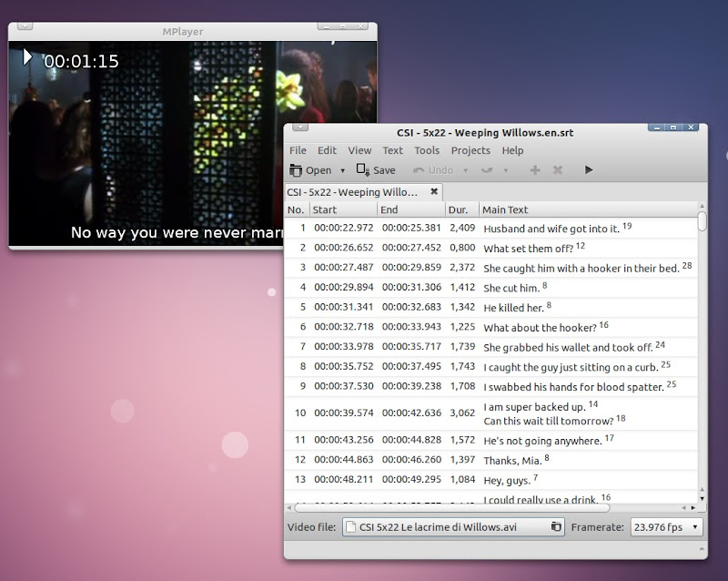Click the Dur. column header
Image resolution: width=728 pixels, height=581 pixels.
[461, 209]
